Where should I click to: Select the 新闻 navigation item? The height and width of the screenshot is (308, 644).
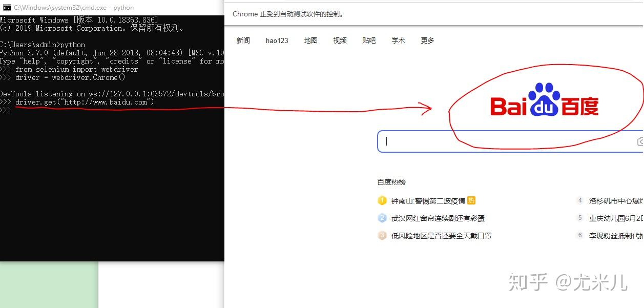click(x=243, y=40)
